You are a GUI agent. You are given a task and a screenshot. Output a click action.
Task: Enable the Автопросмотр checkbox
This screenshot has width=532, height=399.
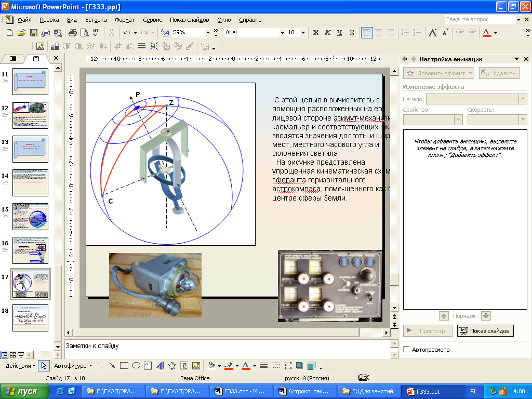[x=406, y=349]
